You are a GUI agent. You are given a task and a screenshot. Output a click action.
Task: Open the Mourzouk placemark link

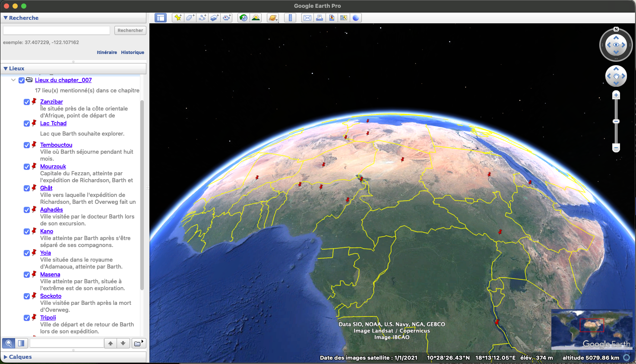tap(53, 166)
